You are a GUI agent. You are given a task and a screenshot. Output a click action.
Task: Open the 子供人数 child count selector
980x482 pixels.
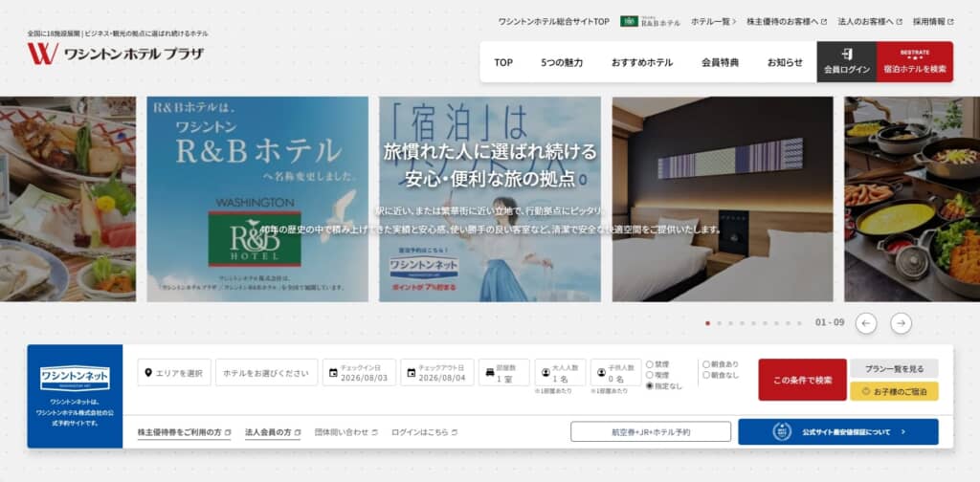click(615, 372)
